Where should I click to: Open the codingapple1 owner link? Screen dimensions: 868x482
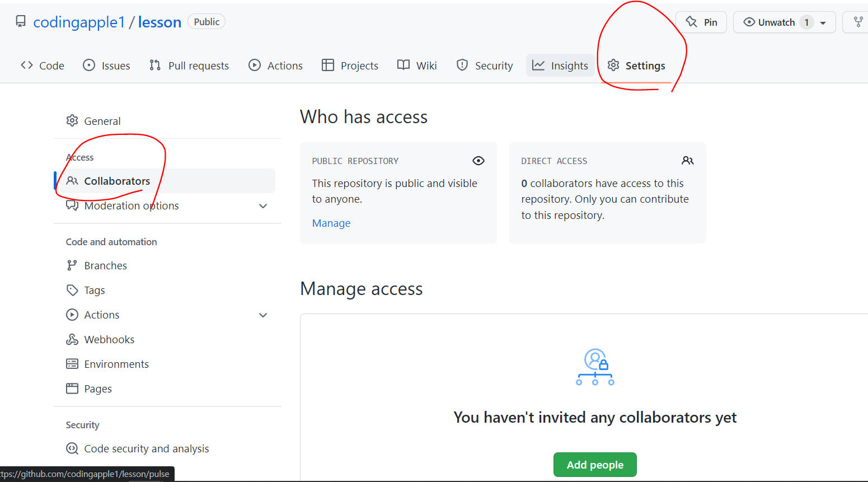pos(79,22)
